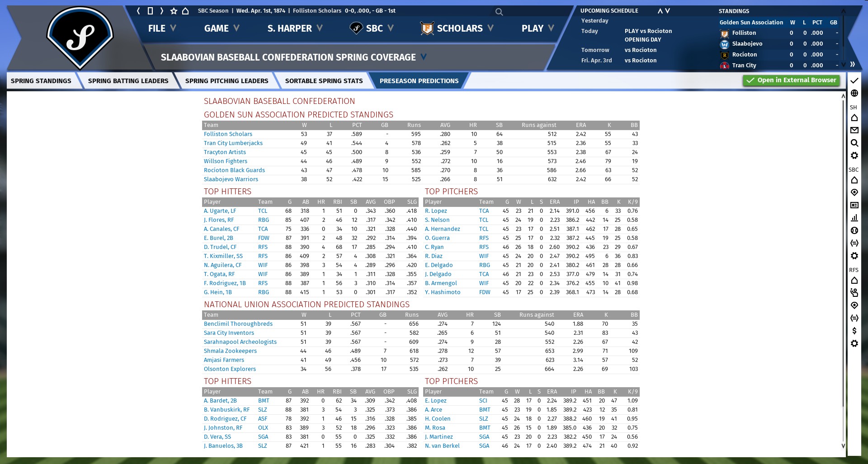Click the main content scrollbar up arrow
The width and height of the screenshot is (868, 464).
(x=843, y=96)
